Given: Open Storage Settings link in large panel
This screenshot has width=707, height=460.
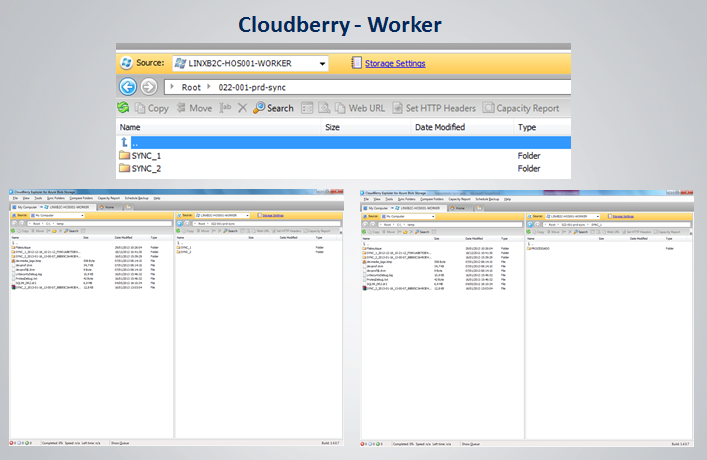Looking at the screenshot, I should 395,64.
